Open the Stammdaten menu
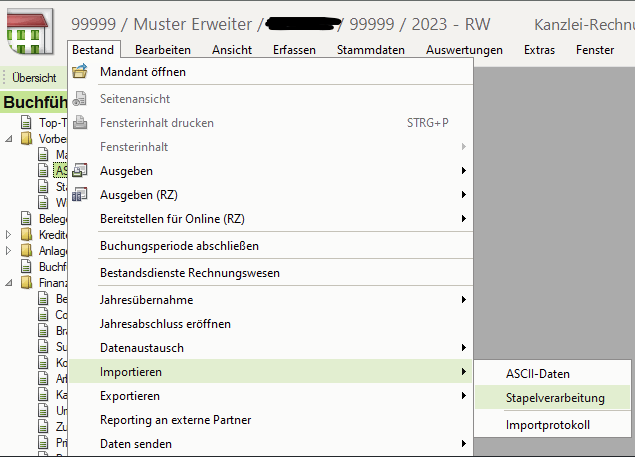 (x=371, y=50)
